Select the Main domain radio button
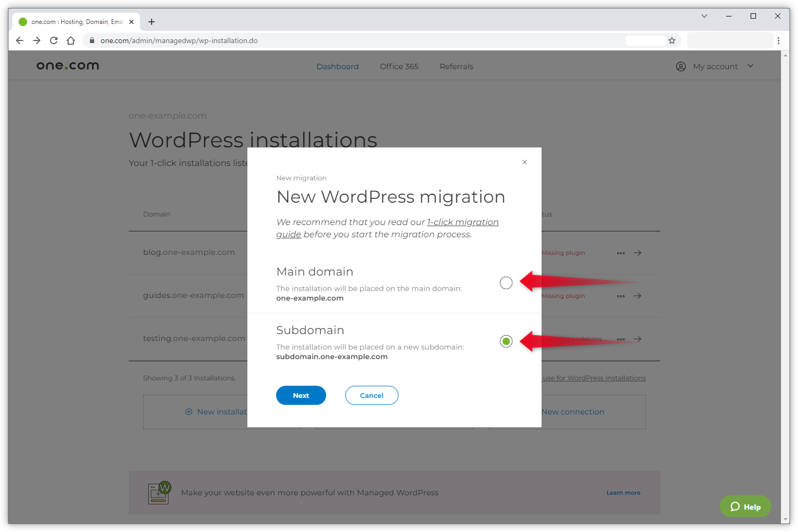This screenshot has width=798, height=532. (x=506, y=282)
